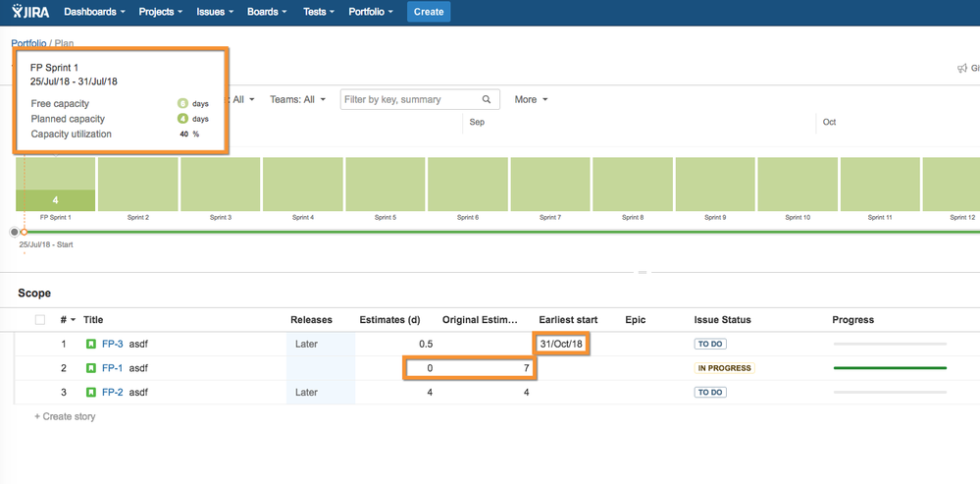Viewport: 980px width, 484px height.
Task: Click the story icon for FP-3
Action: tap(91, 344)
